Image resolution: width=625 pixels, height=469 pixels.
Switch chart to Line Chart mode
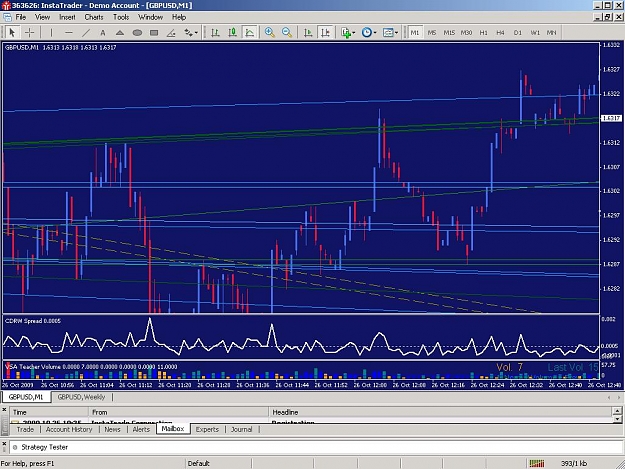250,33
